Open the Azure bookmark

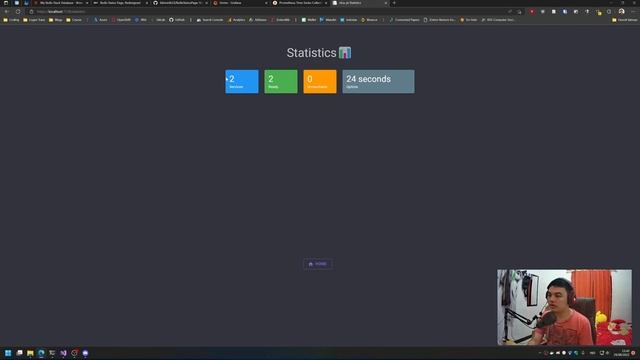[x=100, y=20]
